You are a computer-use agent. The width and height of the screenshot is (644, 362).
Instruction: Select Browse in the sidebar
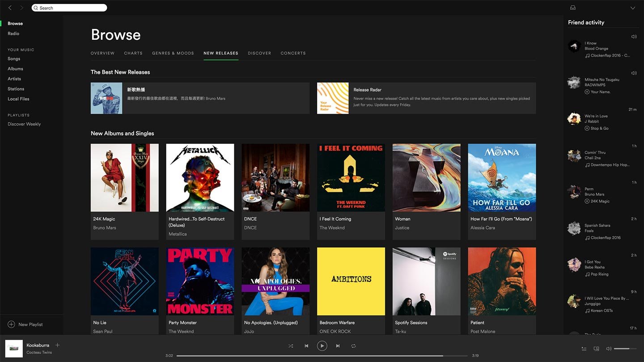coord(15,23)
